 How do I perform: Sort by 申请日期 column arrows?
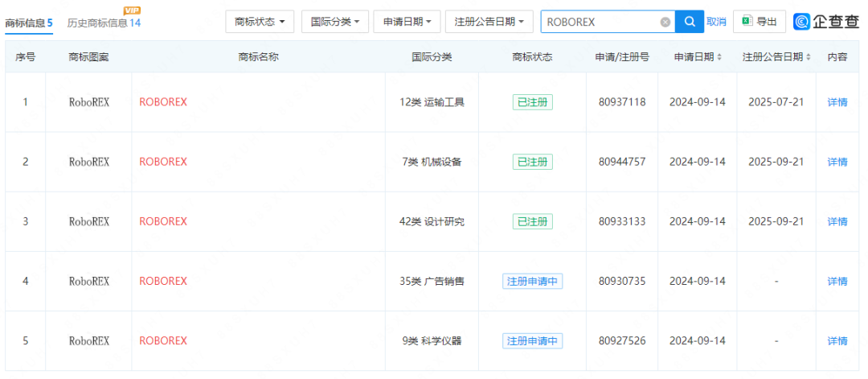[719, 57]
